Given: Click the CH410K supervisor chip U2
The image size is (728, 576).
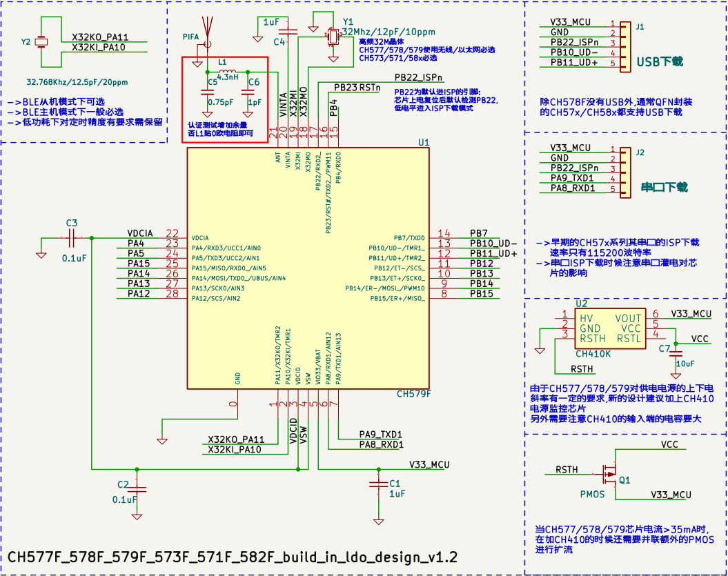Looking at the screenshot, I should [609, 330].
